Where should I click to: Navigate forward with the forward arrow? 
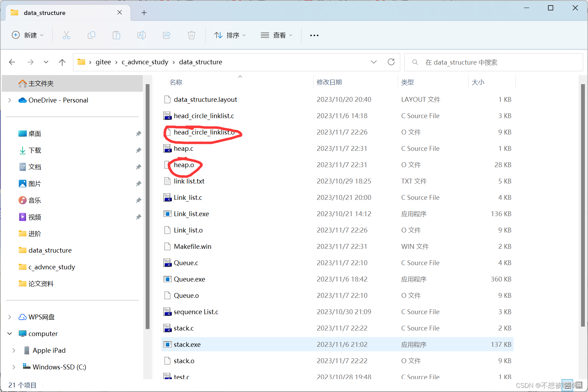tap(30, 62)
